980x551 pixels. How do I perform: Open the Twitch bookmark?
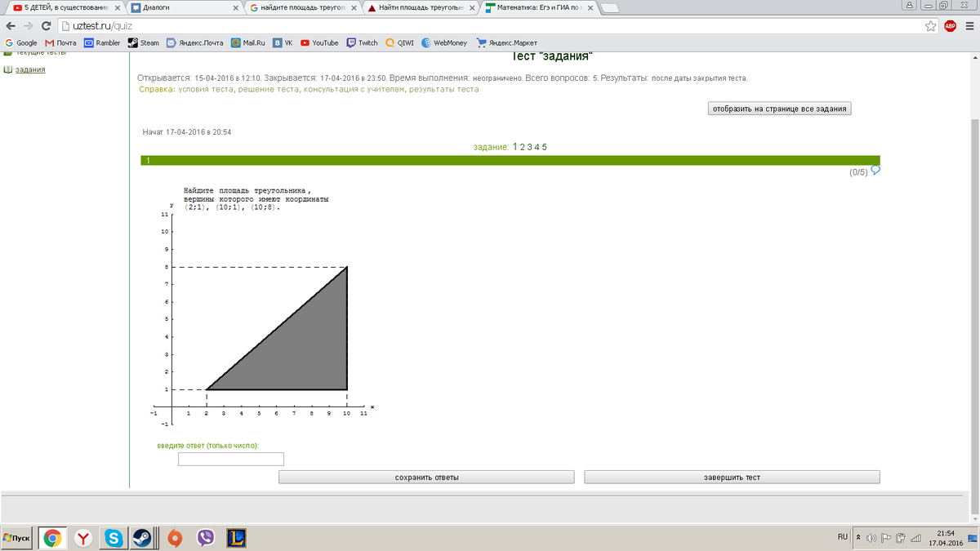(362, 42)
